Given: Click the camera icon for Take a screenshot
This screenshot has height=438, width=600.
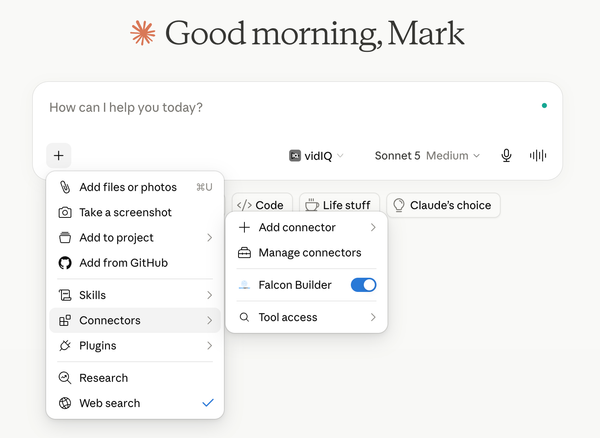Looking at the screenshot, I should [x=65, y=212].
